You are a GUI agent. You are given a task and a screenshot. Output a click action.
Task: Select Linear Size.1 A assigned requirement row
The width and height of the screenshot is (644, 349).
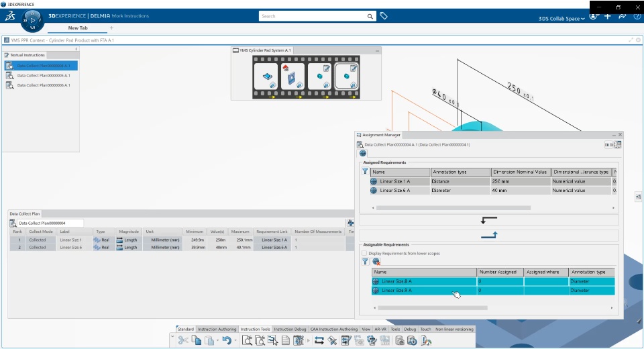(493, 181)
